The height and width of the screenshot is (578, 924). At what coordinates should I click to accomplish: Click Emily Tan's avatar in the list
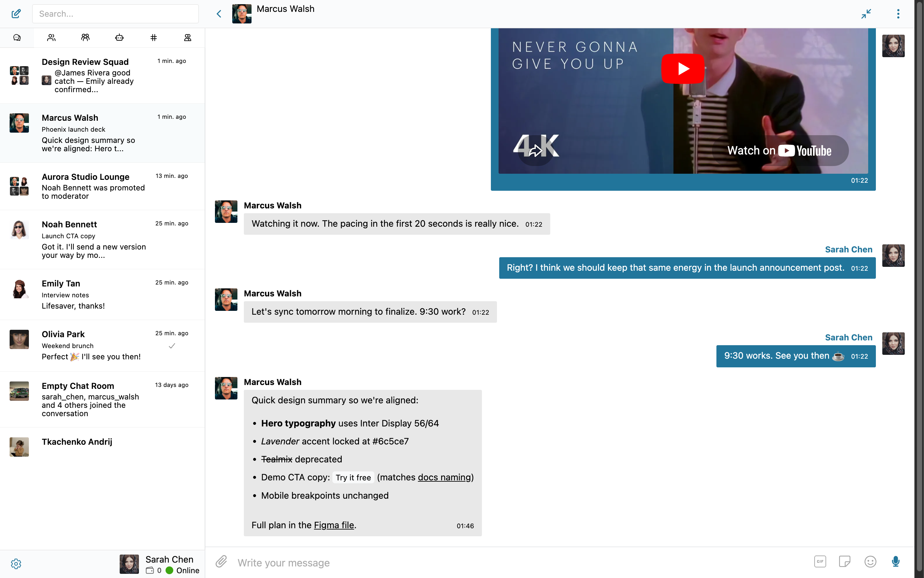[x=19, y=289]
